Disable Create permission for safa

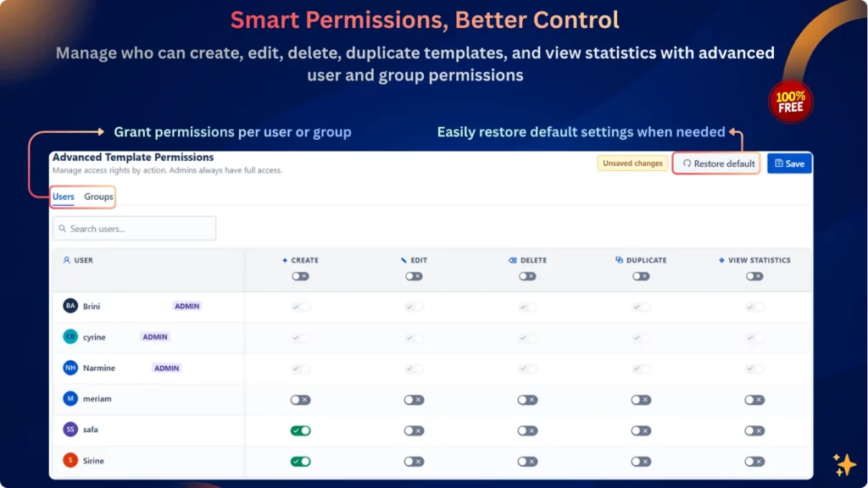click(301, 430)
